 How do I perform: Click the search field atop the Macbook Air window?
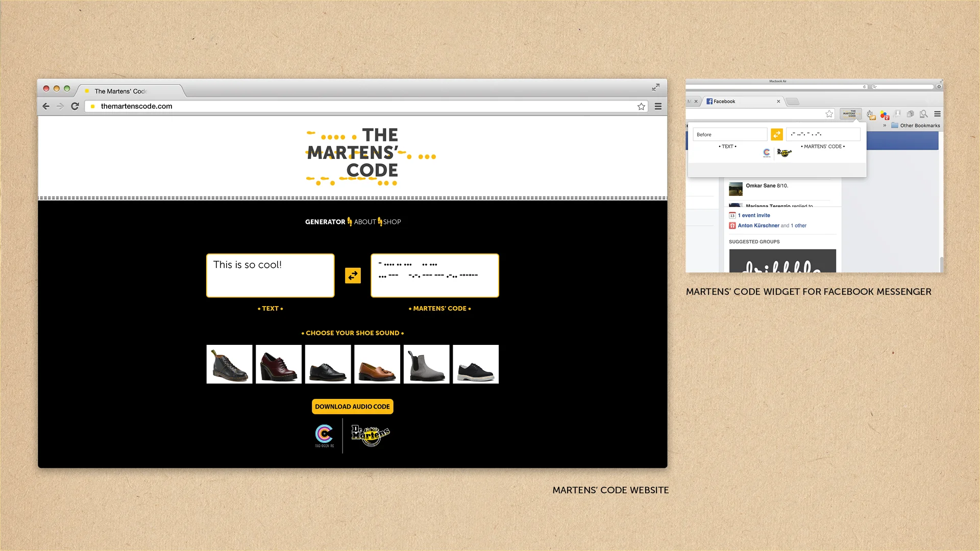[x=902, y=87]
